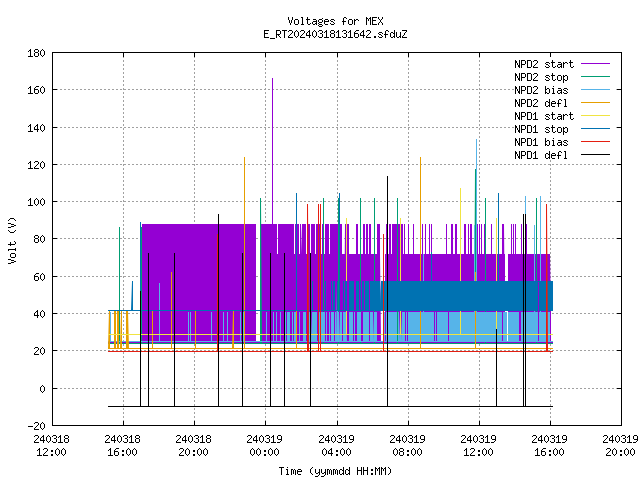This screenshot has height=480, width=640.
Task: Click the 'Volt (V)' y-axis label
Action: (x=12, y=241)
